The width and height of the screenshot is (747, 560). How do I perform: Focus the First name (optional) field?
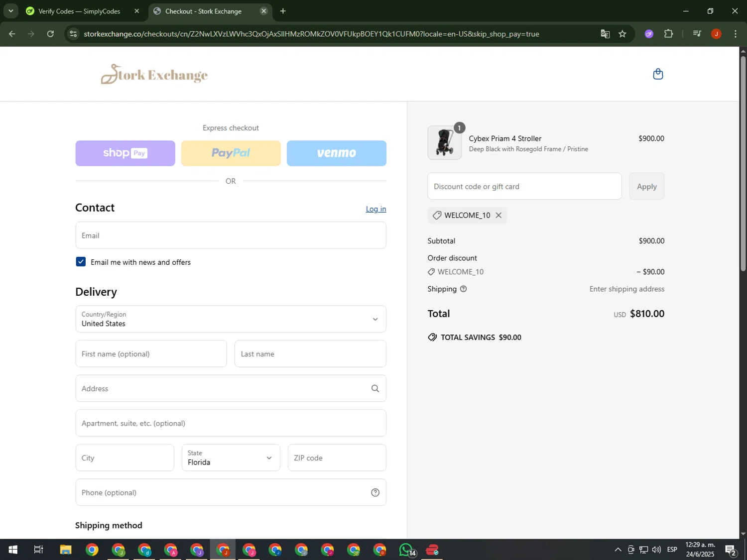[151, 354]
